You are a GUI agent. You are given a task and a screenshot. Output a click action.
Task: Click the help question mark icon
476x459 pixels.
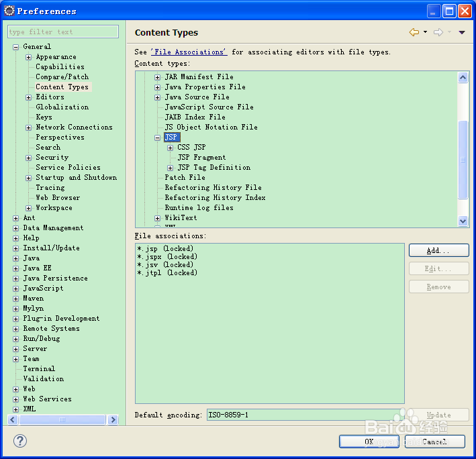(x=20, y=441)
